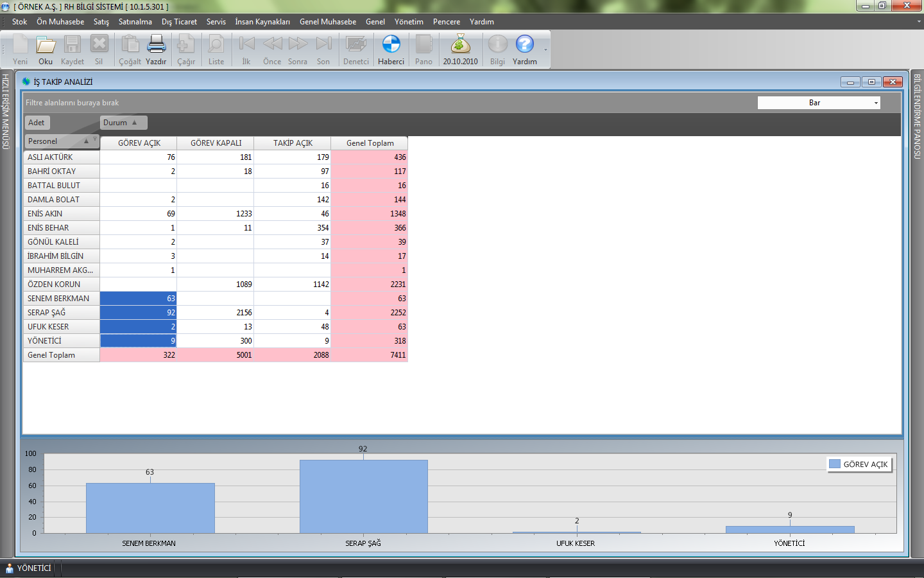The width and height of the screenshot is (924, 578).
Task: Open the Haberci messenger icon
Action: pyautogui.click(x=391, y=45)
